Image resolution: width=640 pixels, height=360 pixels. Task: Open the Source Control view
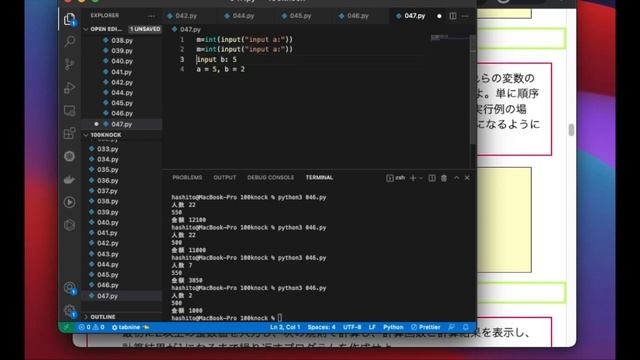70,64
